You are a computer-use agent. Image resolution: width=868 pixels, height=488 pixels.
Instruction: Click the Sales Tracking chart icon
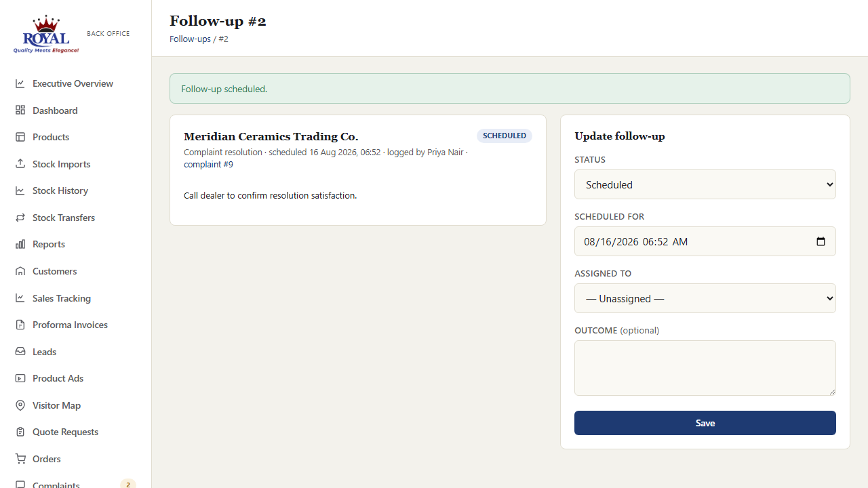20,298
